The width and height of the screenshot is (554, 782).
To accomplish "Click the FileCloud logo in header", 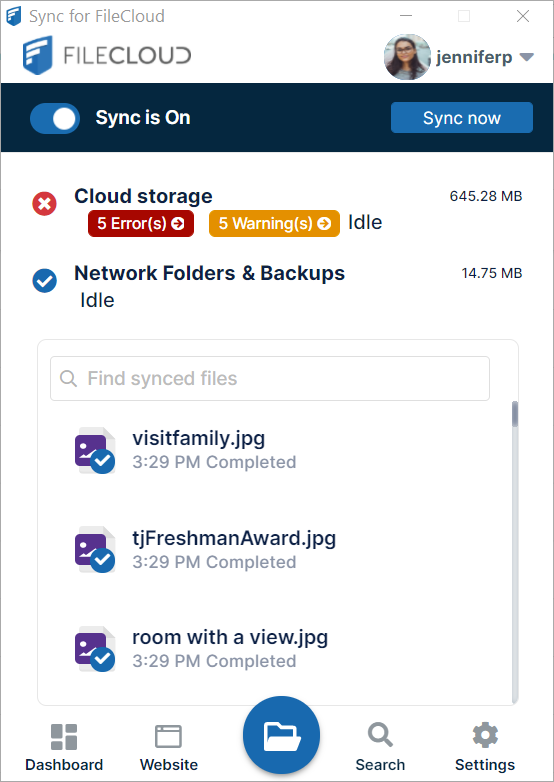I will pos(107,55).
